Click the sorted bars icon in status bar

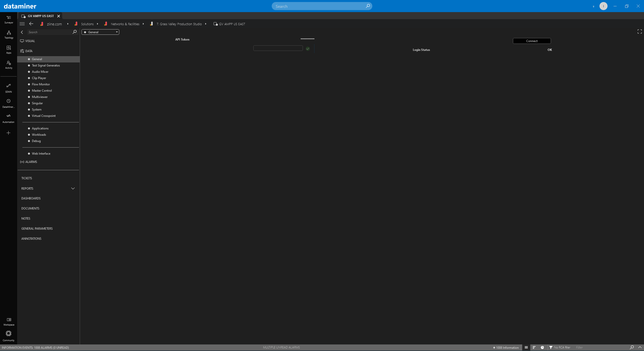pos(534,347)
